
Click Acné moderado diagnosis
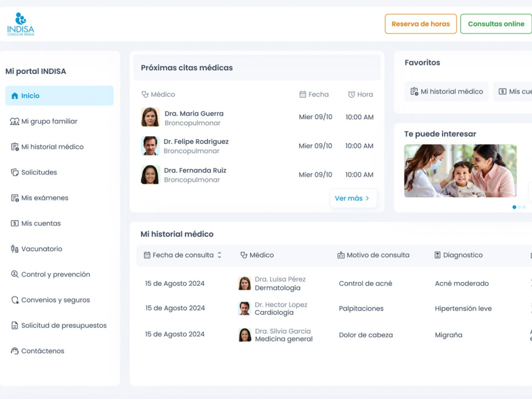(462, 284)
